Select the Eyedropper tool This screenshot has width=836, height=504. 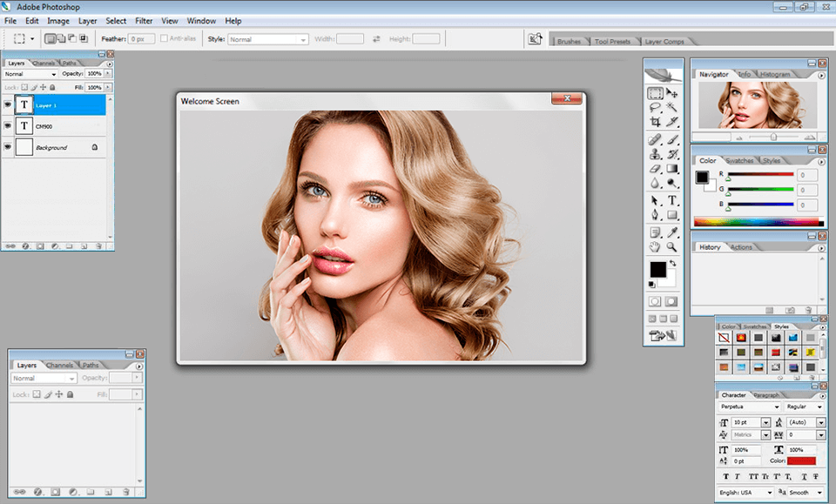(671, 232)
